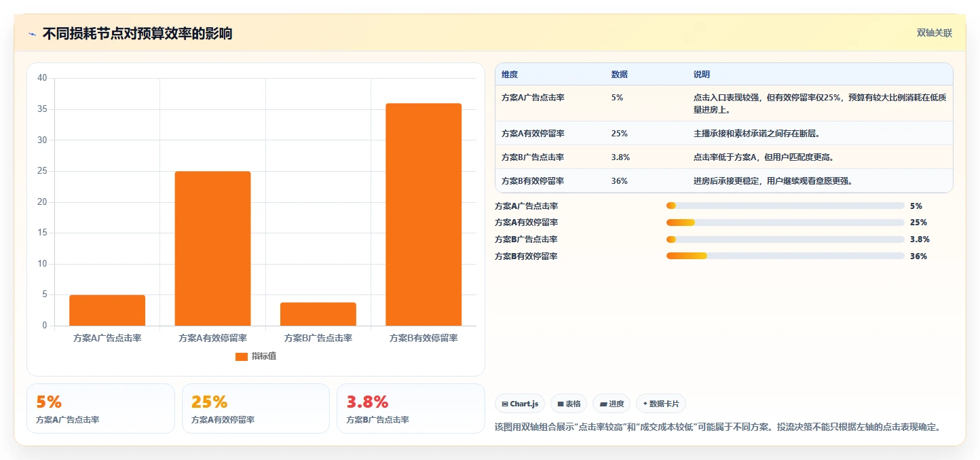The height and width of the screenshot is (460, 980).
Task: Click the Chart.js tag chip
Action: pyautogui.click(x=520, y=404)
